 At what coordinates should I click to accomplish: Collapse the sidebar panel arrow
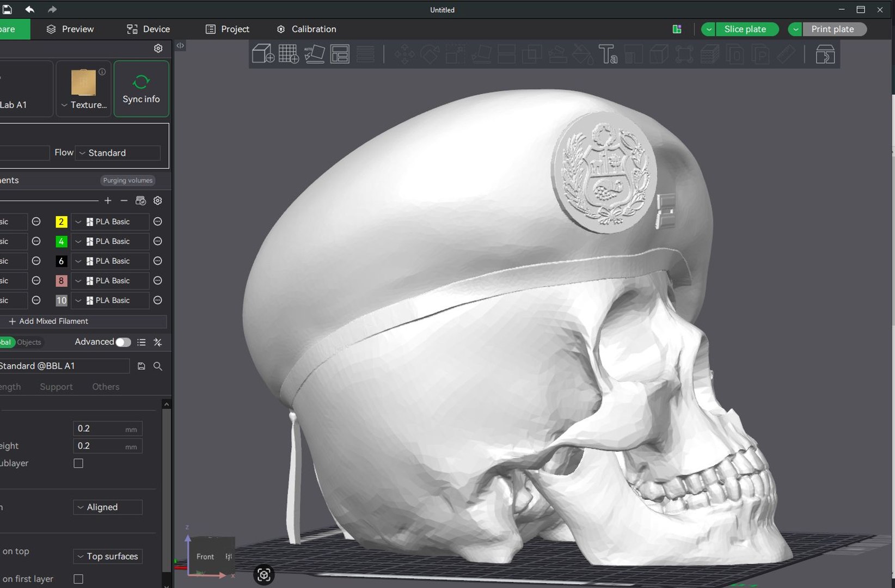(180, 46)
